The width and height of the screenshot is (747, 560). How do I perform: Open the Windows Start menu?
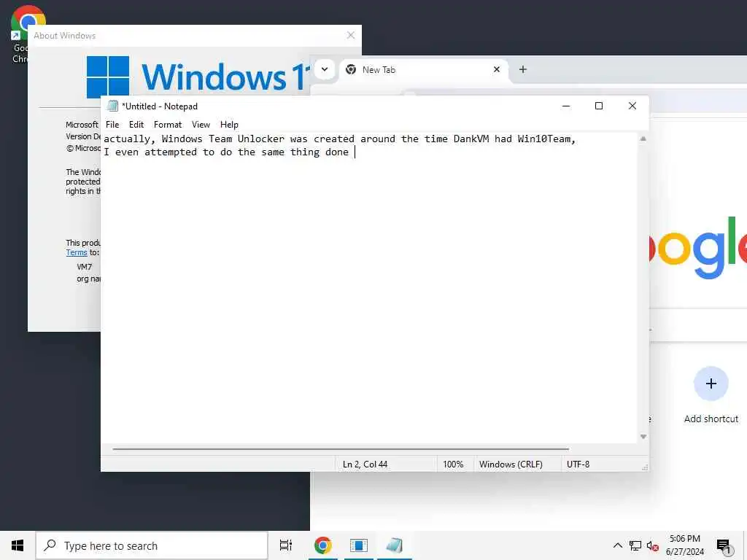pyautogui.click(x=18, y=545)
